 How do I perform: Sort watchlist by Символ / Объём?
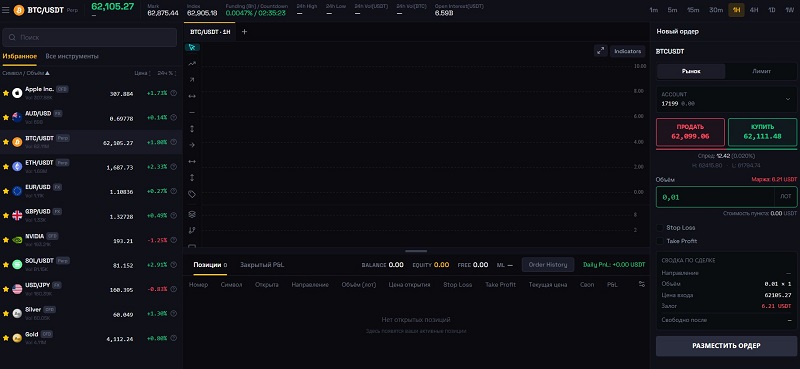coord(26,73)
